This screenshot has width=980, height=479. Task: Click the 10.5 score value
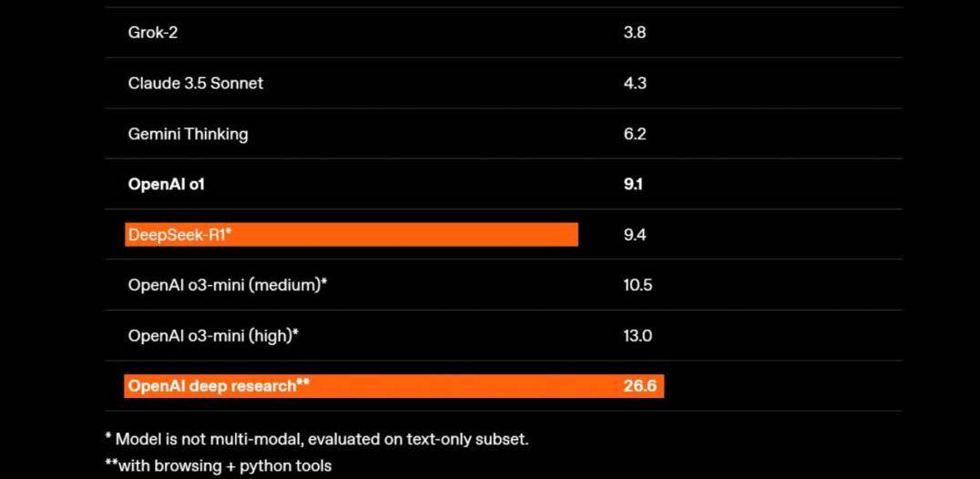[638, 285]
